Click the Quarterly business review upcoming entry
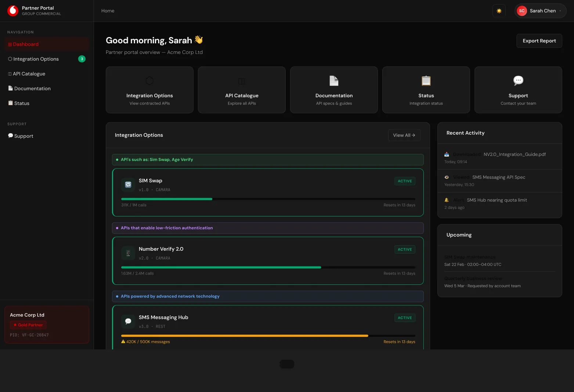Screen dimensions: 574x392 pyautogui.click(x=499, y=282)
